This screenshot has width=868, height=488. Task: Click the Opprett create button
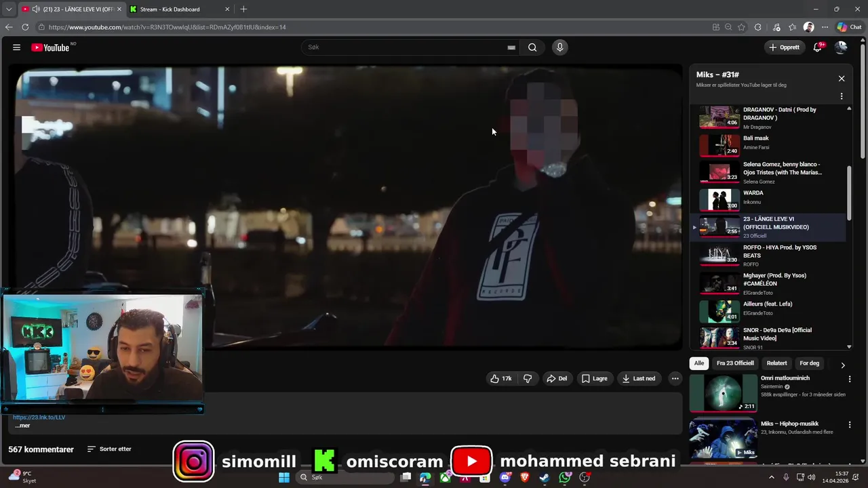click(x=784, y=47)
